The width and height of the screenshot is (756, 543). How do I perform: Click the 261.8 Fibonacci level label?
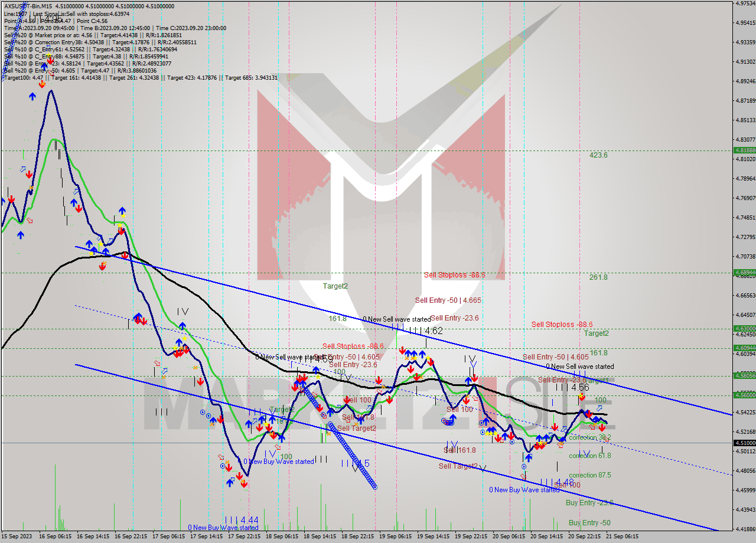598,277
